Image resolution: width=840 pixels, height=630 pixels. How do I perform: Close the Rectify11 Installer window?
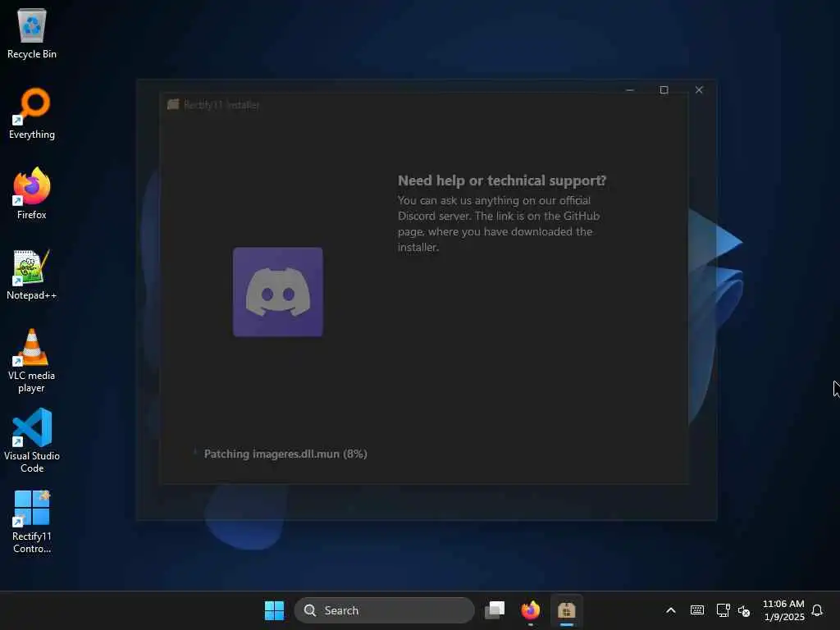point(699,90)
